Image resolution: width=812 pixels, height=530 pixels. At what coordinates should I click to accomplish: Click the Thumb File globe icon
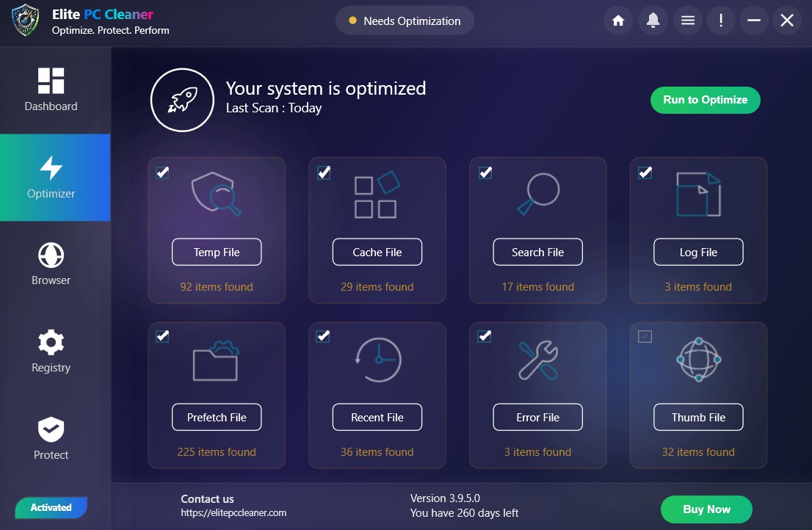[699, 360]
